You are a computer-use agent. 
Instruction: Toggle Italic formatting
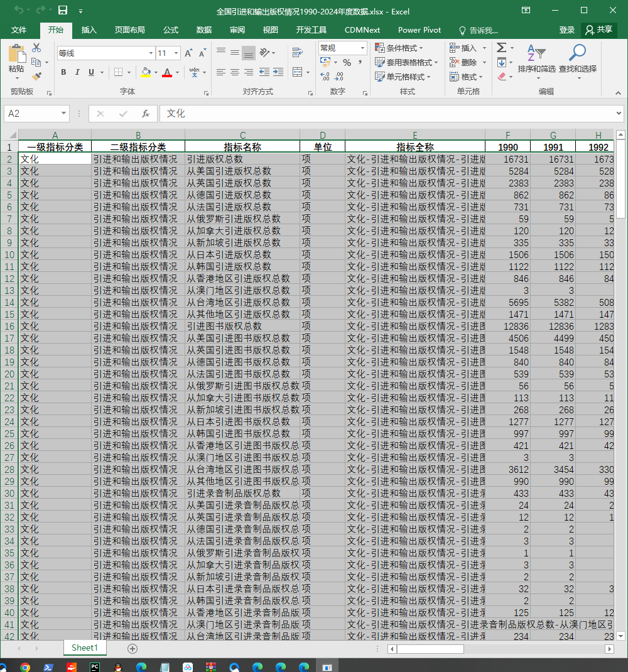(x=77, y=72)
